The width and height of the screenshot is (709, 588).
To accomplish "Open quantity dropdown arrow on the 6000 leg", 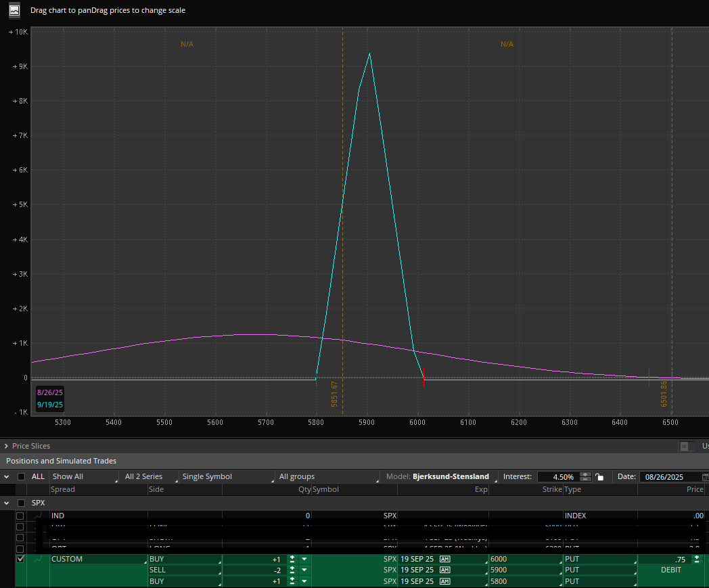I will tap(304, 559).
